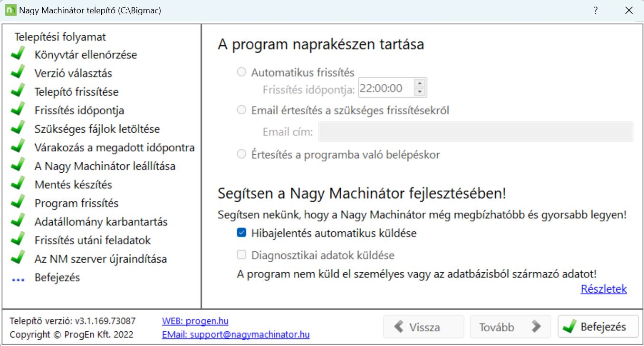Click the help question mark in title bar

point(596,10)
